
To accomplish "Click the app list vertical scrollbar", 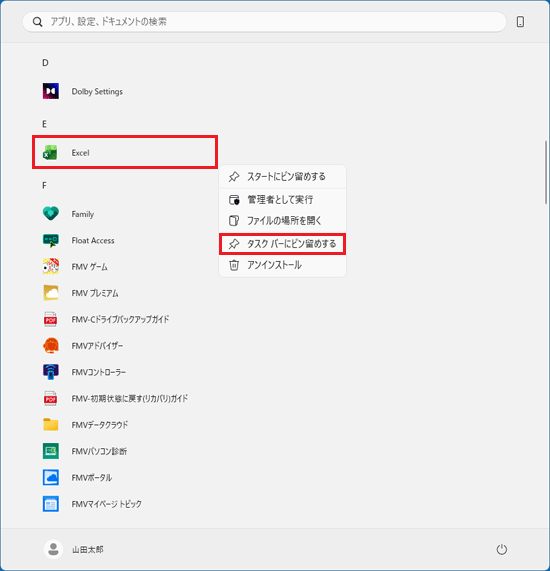I will coord(546,172).
